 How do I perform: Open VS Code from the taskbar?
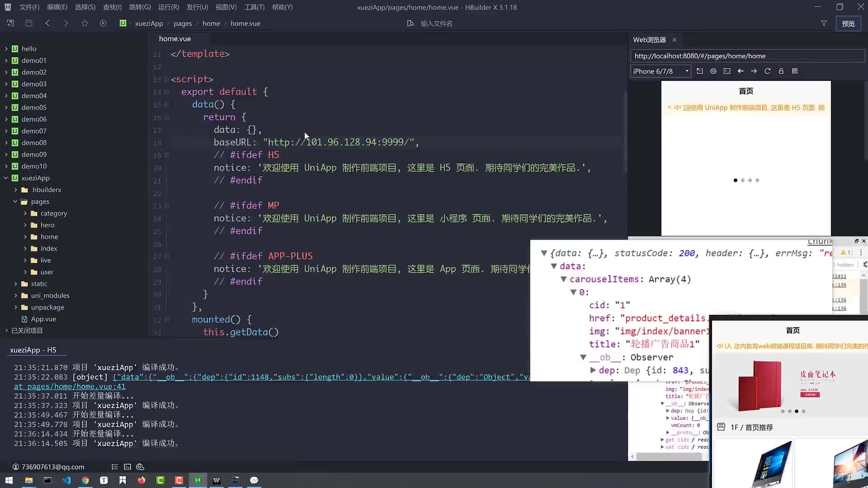point(66,480)
